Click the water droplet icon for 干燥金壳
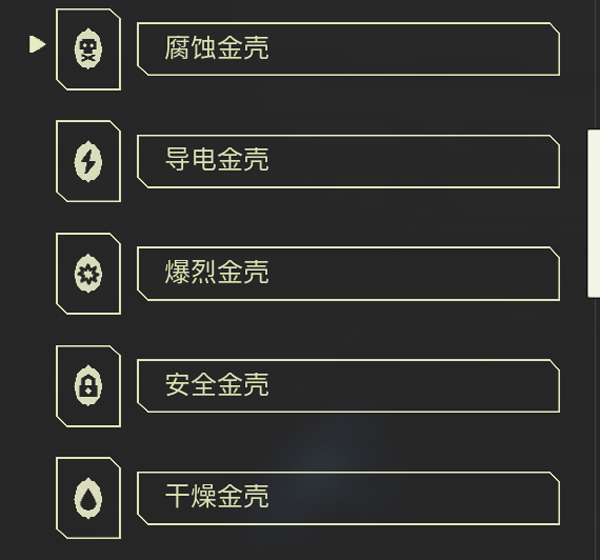 tap(88, 498)
